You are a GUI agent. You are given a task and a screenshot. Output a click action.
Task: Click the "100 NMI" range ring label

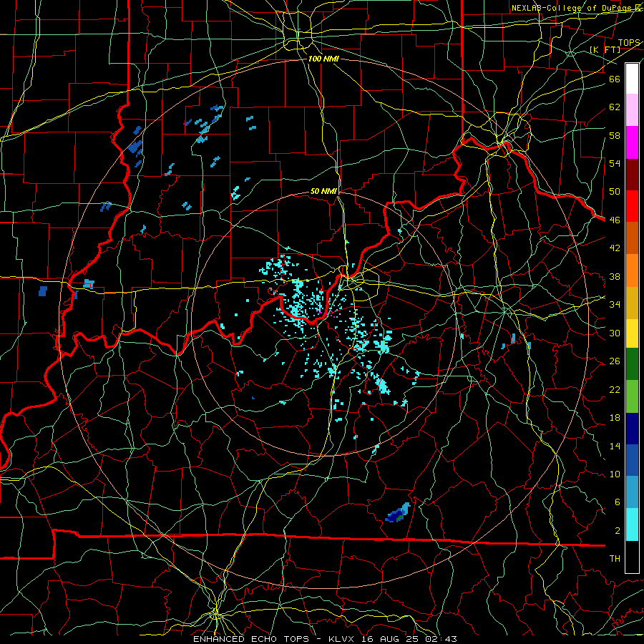click(x=323, y=59)
